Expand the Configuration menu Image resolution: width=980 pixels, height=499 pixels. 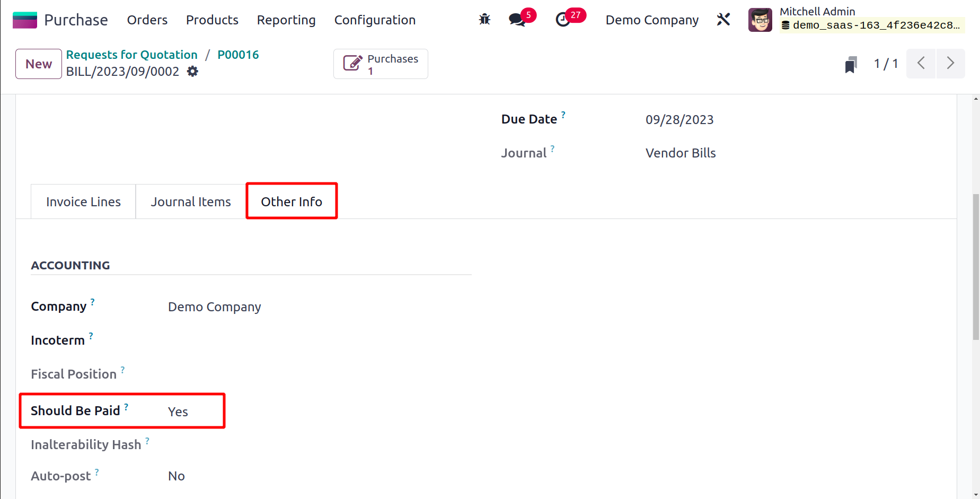375,20
